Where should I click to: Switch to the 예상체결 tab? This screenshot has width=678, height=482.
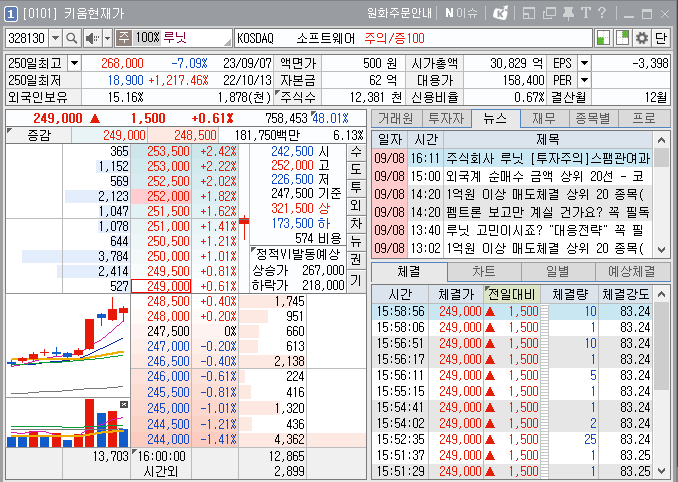pyautogui.click(x=632, y=271)
